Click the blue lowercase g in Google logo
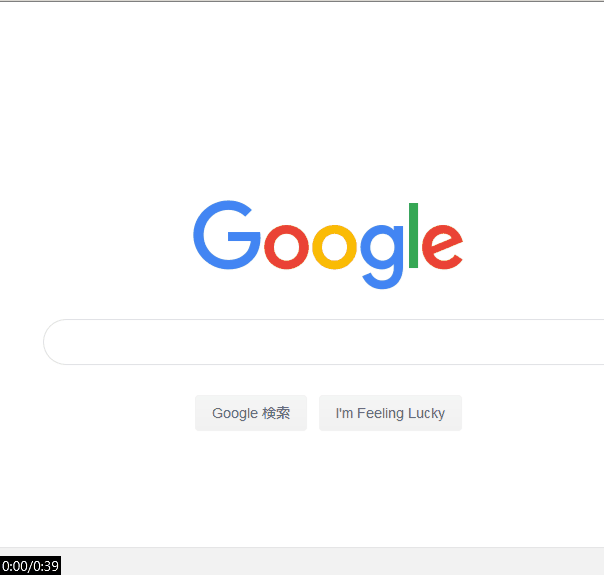The width and height of the screenshot is (604, 575). (382, 256)
